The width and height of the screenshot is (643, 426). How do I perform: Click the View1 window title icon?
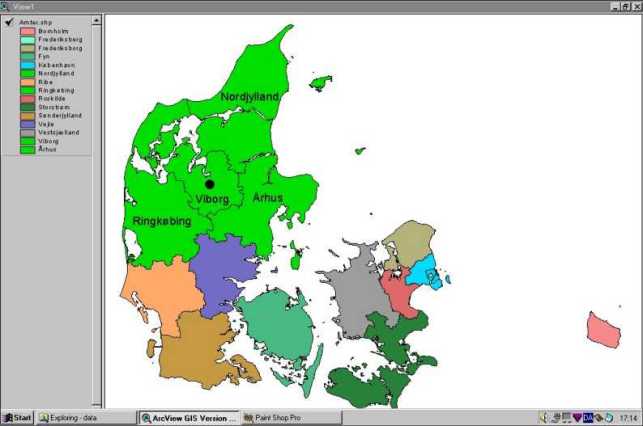click(5, 7)
